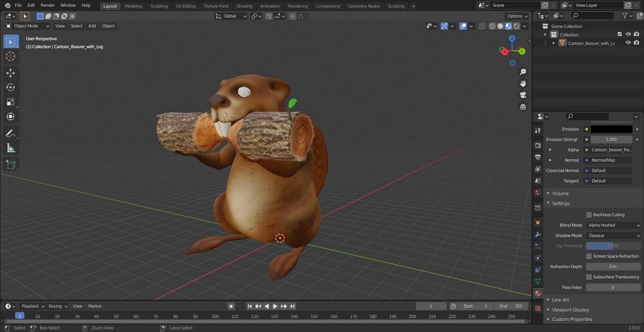Viewport: 644px width, 332px height.
Task: Toggle X-ray view button
Action: 482,26
